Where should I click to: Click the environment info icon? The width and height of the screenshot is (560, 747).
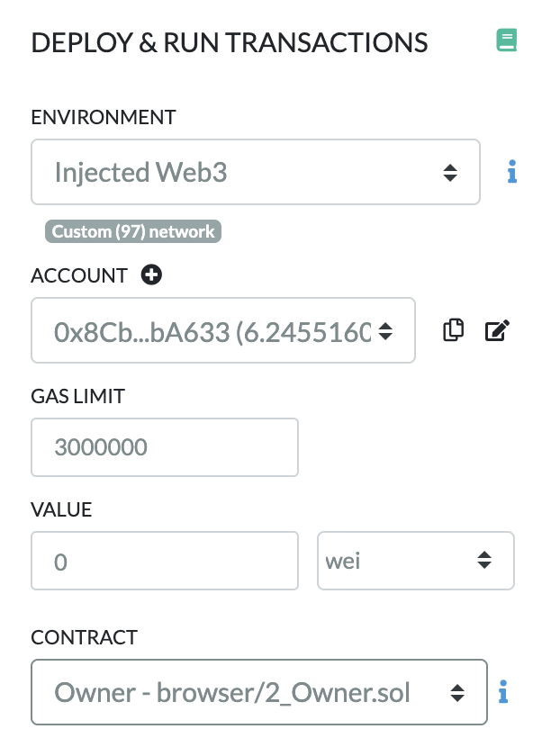[x=511, y=171]
